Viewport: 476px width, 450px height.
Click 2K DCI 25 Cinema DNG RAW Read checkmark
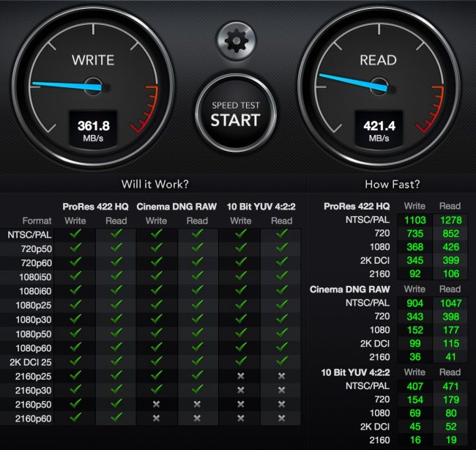(197, 361)
